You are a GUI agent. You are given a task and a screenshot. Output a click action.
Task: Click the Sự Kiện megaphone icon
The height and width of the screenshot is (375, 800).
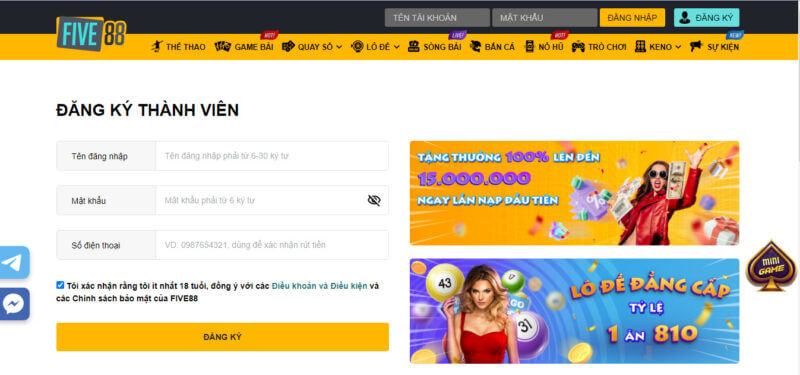pos(696,46)
